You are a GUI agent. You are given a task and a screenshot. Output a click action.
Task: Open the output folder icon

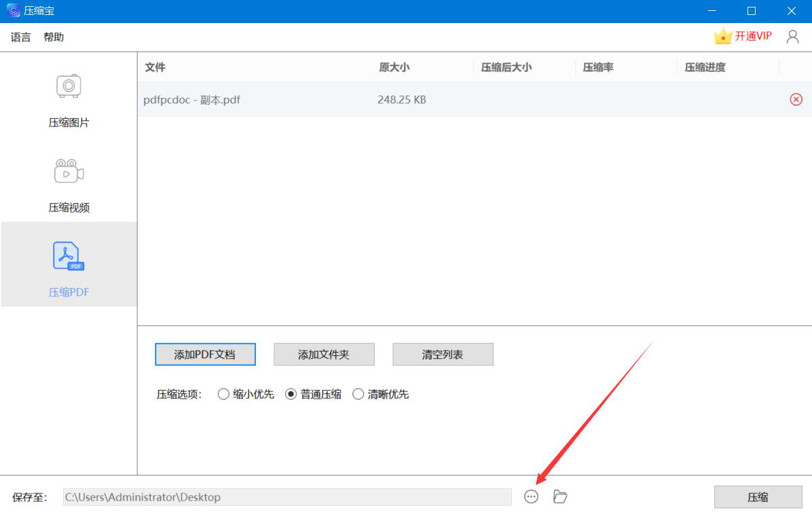coord(560,497)
